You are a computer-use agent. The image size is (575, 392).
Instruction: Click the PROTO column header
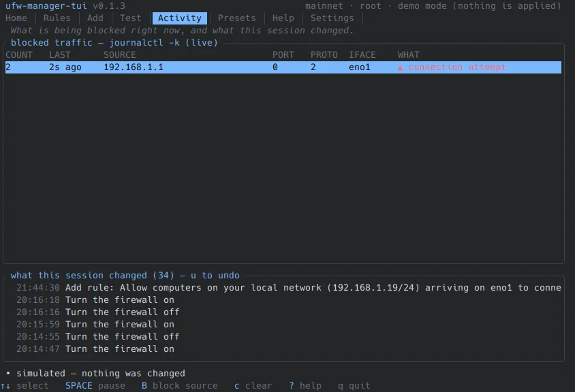324,55
